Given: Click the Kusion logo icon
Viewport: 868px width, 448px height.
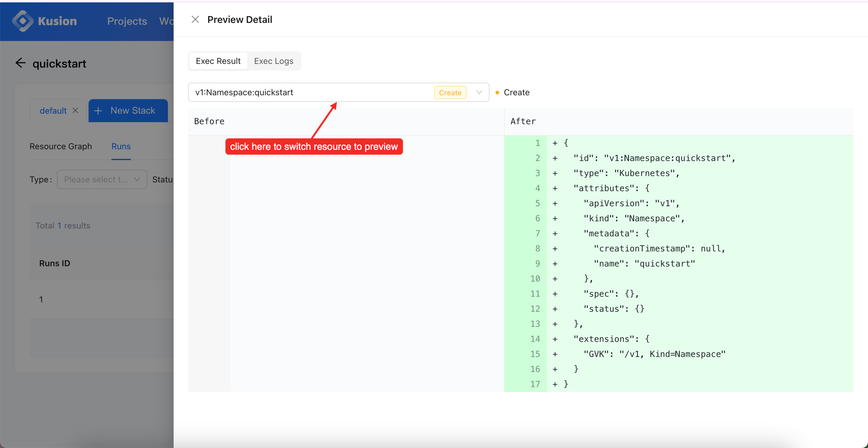Looking at the screenshot, I should click(22, 21).
